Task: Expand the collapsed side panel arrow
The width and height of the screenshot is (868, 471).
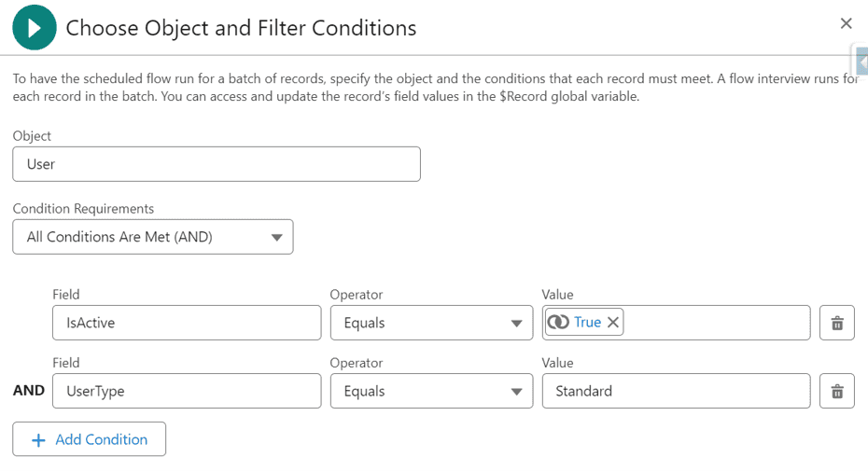Action: click(862, 62)
